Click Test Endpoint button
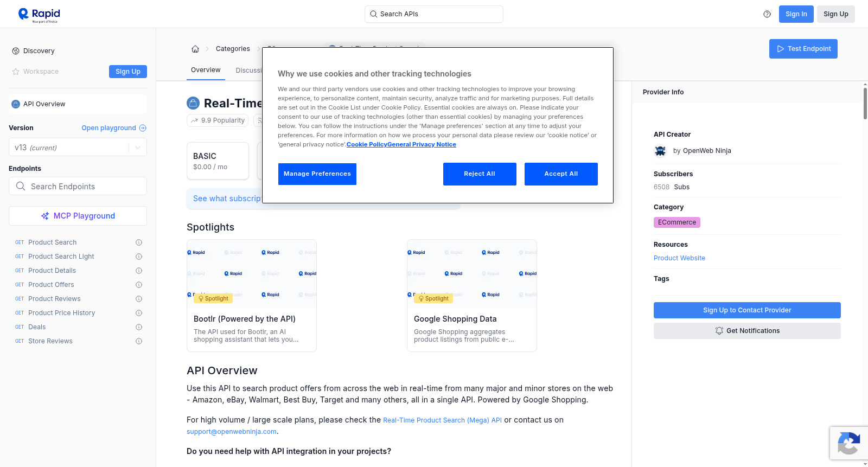The height and width of the screenshot is (467, 868). (x=803, y=49)
